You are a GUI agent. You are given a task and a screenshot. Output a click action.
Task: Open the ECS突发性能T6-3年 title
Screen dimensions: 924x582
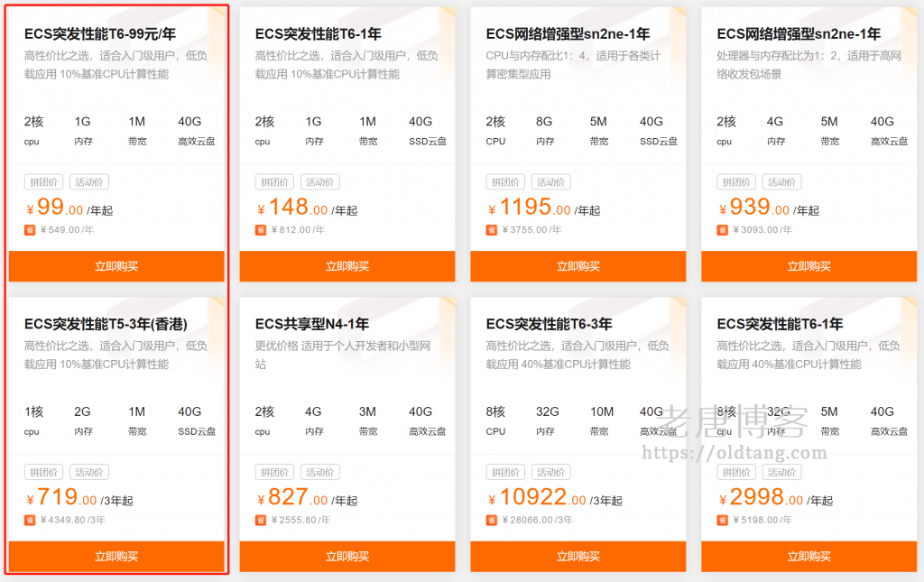coord(550,324)
